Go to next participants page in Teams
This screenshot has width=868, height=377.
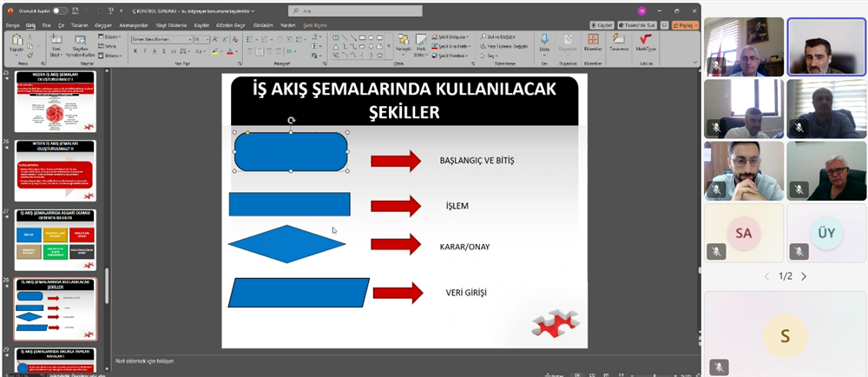[804, 276]
